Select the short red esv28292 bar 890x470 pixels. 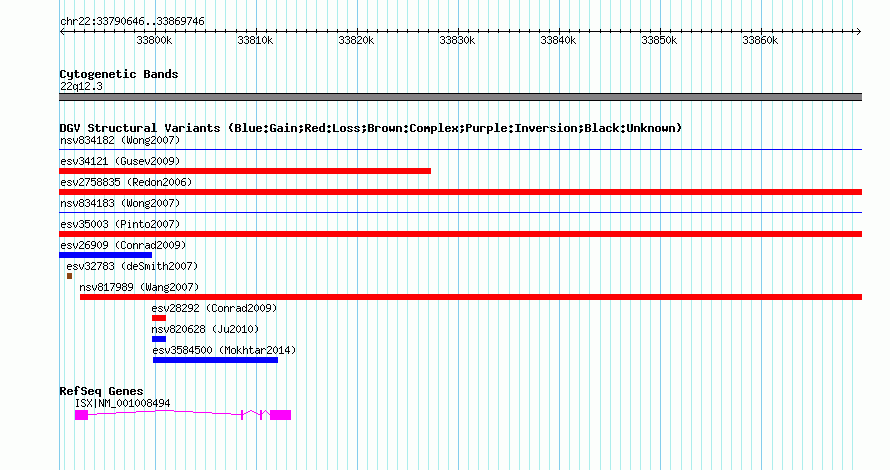coord(159,318)
